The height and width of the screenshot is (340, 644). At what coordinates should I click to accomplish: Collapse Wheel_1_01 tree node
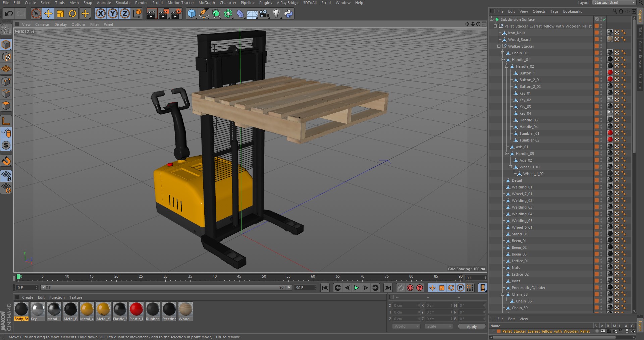511,167
